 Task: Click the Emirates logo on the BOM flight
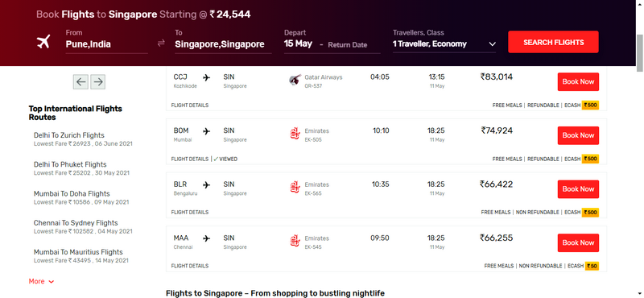click(295, 135)
